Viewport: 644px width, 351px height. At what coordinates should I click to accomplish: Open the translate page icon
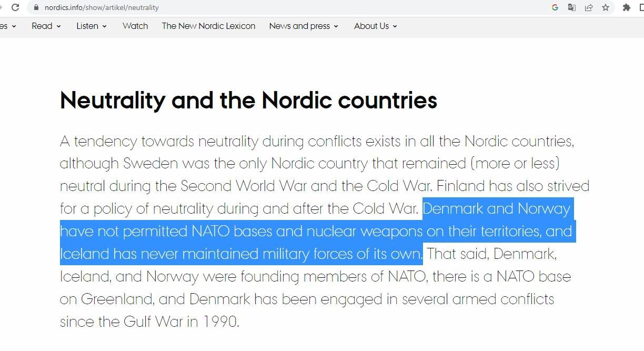click(x=571, y=7)
